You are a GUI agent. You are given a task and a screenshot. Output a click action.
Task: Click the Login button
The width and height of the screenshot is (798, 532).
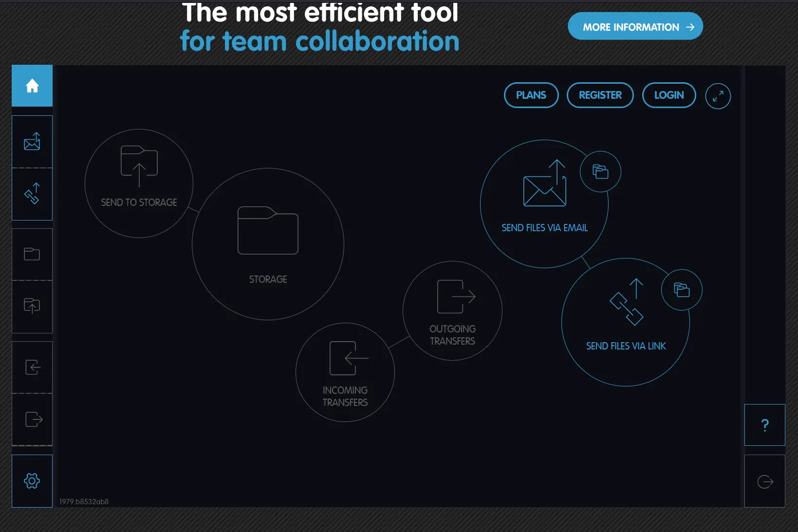coord(668,95)
